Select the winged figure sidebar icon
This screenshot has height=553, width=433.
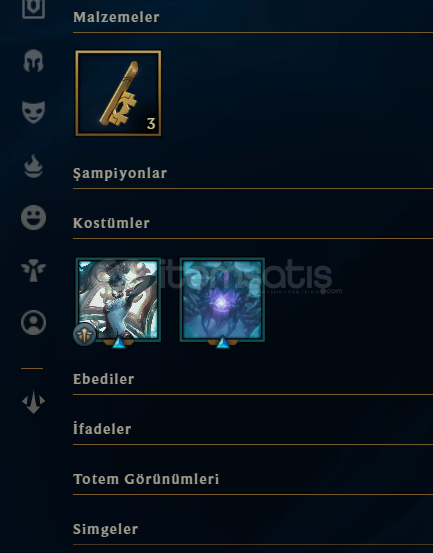point(33,270)
